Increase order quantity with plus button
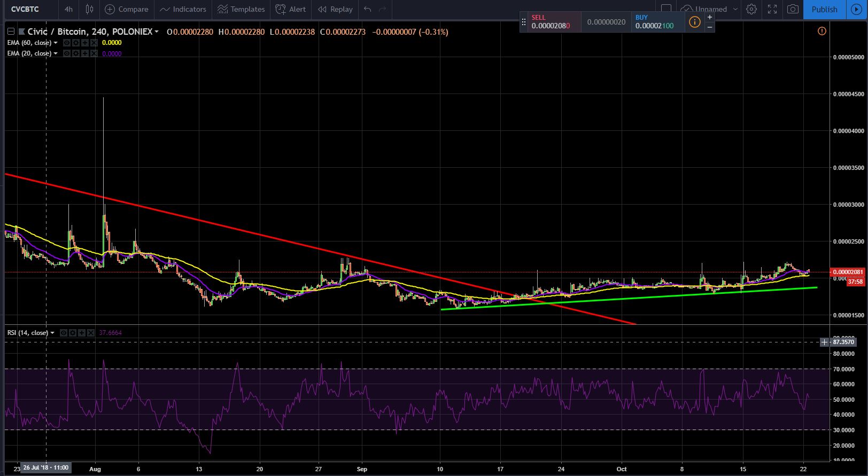The image size is (868, 476). click(x=710, y=17)
